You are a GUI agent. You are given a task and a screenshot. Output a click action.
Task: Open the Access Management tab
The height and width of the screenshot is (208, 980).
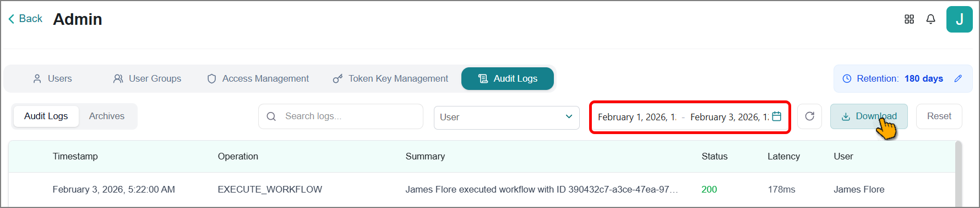tap(258, 78)
